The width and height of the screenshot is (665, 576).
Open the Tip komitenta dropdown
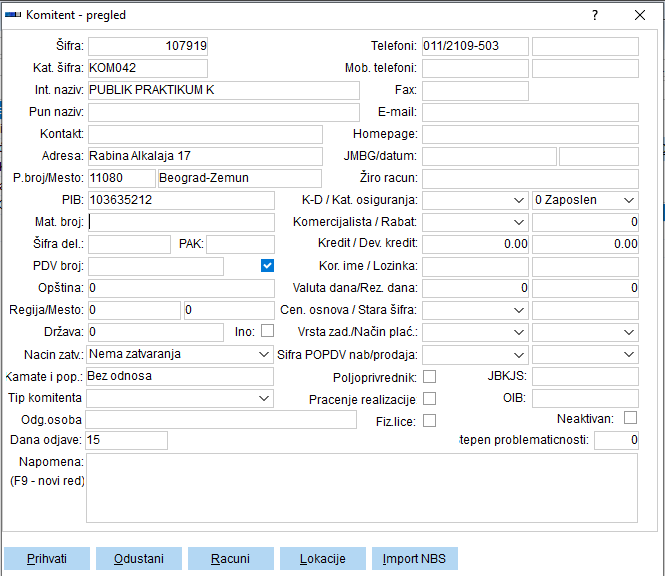(x=264, y=398)
